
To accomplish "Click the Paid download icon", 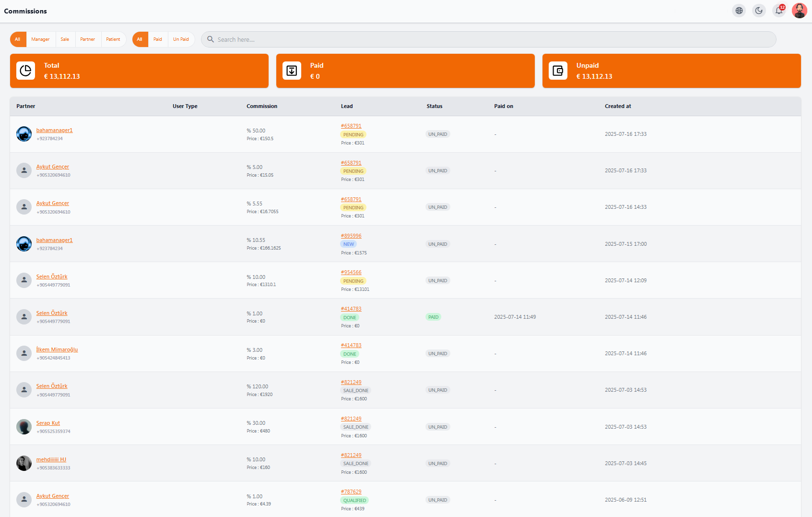I will (292, 71).
